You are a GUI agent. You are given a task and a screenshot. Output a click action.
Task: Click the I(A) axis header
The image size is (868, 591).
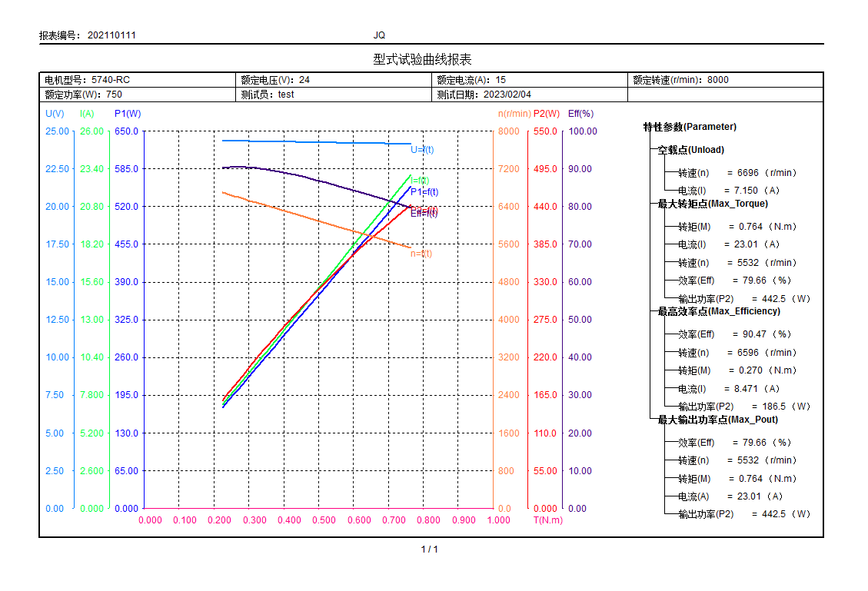(x=87, y=114)
